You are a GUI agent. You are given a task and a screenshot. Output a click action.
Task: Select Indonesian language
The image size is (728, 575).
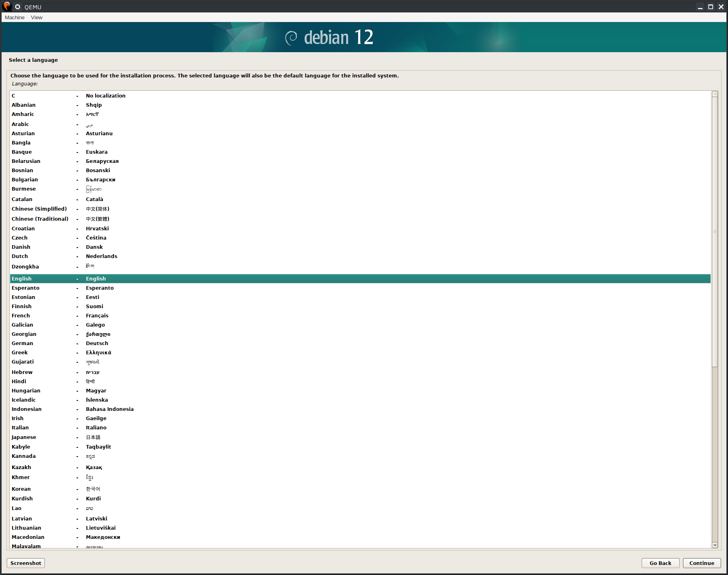[360, 409]
